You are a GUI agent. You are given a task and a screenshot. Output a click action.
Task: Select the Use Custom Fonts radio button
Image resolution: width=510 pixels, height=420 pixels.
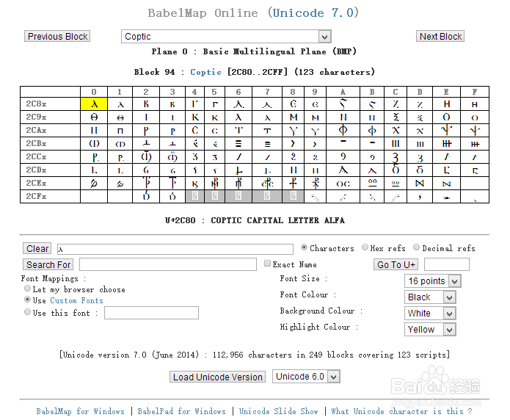pyautogui.click(x=28, y=300)
